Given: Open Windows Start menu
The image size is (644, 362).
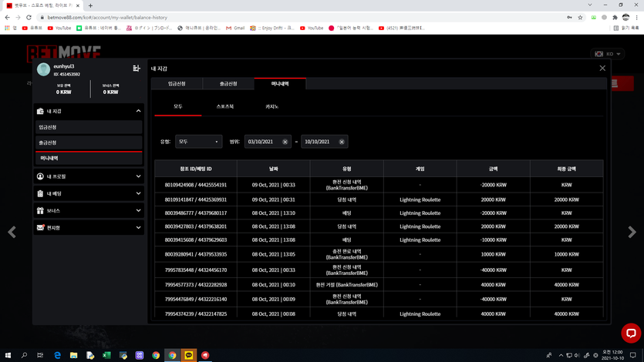Looking at the screenshot, I should click(x=8, y=355).
